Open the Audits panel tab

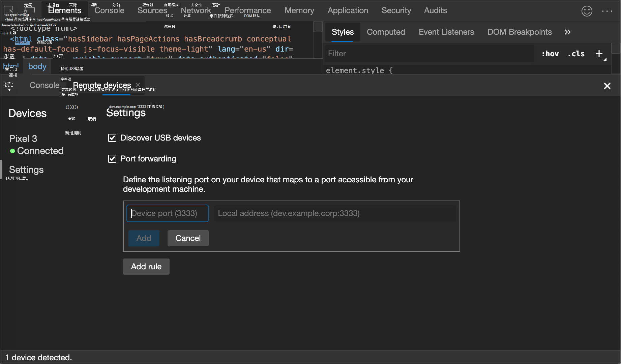(436, 10)
